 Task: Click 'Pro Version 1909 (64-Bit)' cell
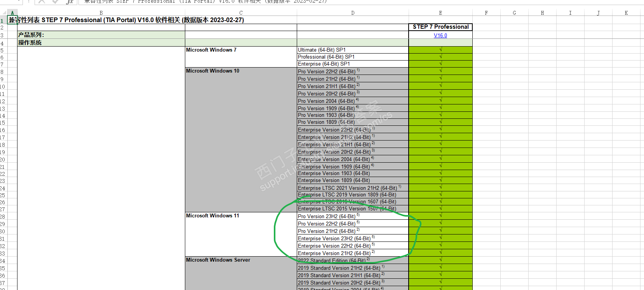pyautogui.click(x=353, y=108)
